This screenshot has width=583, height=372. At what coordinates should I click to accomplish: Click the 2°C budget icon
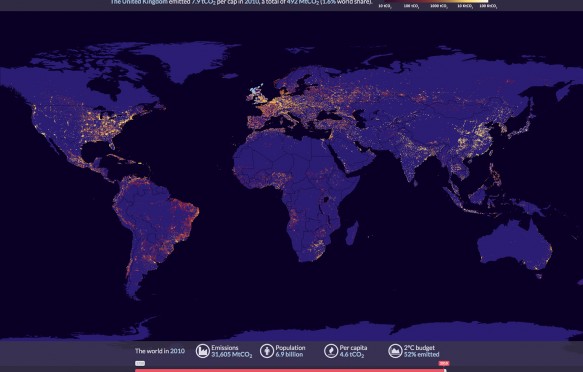pyautogui.click(x=395, y=351)
